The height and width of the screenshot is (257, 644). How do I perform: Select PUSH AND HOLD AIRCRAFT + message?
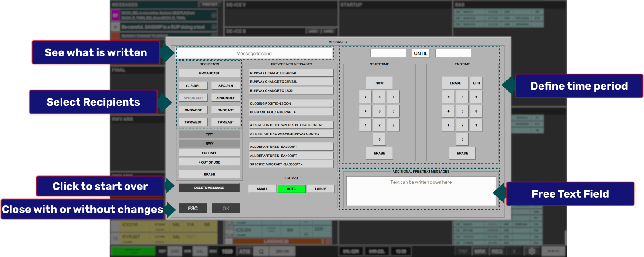coord(291,112)
